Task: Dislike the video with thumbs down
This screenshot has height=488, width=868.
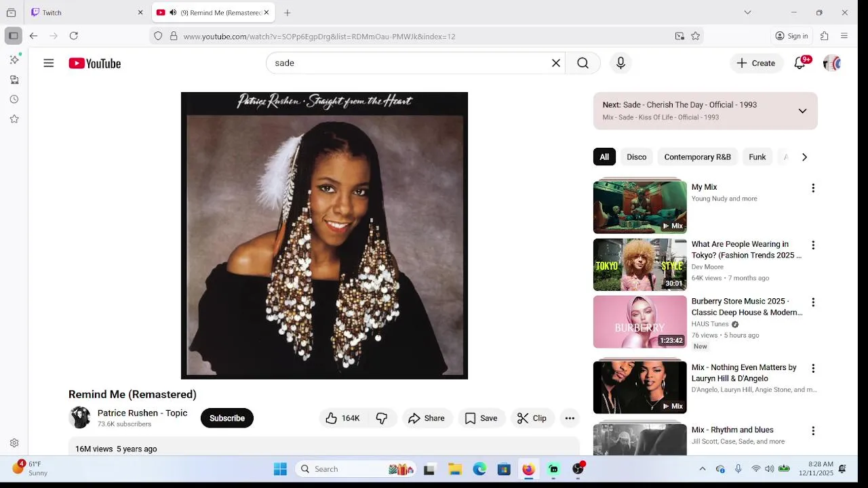Action: tap(382, 418)
